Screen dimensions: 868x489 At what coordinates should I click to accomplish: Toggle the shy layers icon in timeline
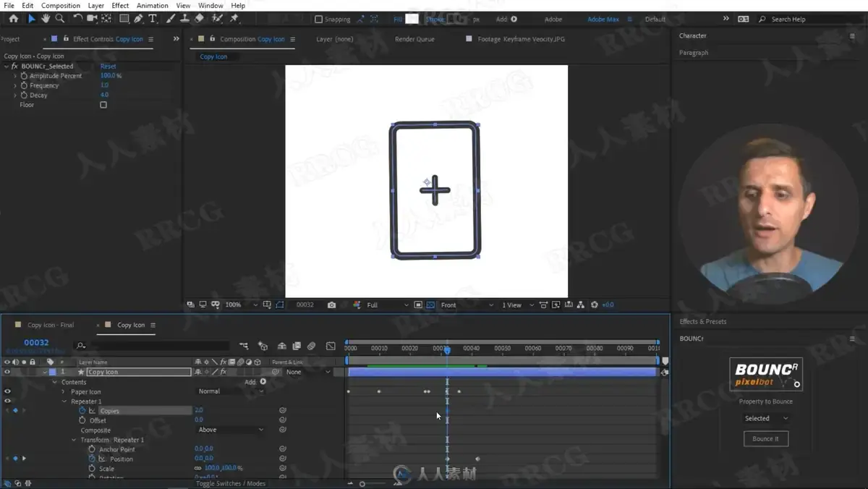(x=282, y=346)
